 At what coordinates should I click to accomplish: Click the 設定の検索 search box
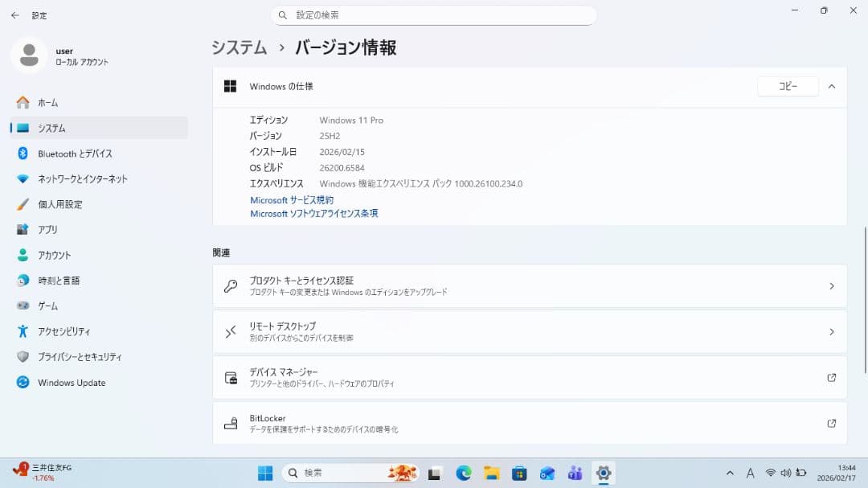[434, 14]
